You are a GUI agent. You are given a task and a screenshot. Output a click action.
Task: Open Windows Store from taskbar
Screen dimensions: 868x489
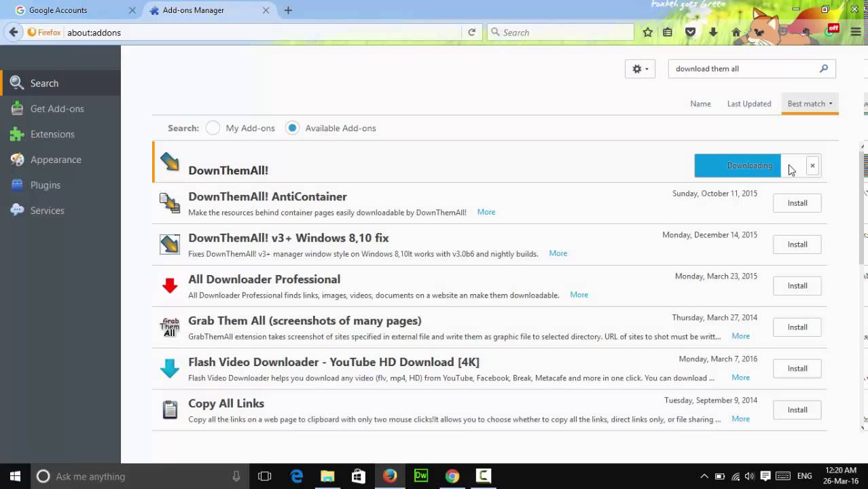coord(359,476)
